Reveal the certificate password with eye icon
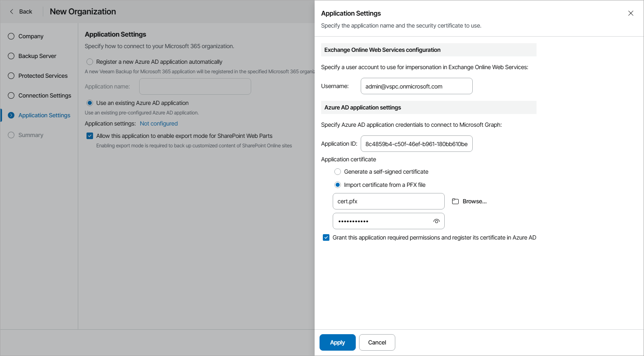Image resolution: width=644 pixels, height=356 pixels. coord(436,221)
